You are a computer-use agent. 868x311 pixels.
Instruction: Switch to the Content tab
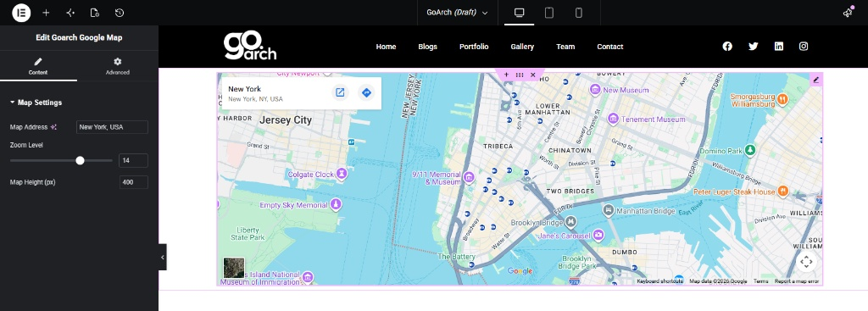coord(38,66)
